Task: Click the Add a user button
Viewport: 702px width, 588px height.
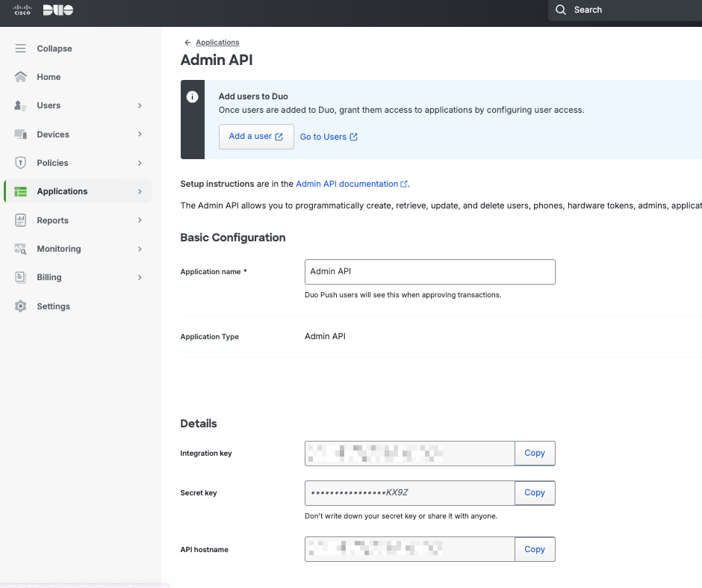Action: [256, 137]
